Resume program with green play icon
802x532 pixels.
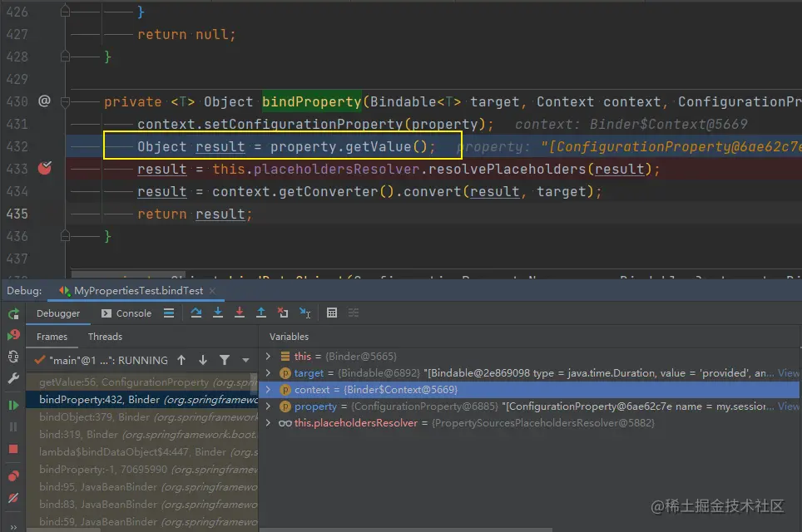[x=14, y=406]
